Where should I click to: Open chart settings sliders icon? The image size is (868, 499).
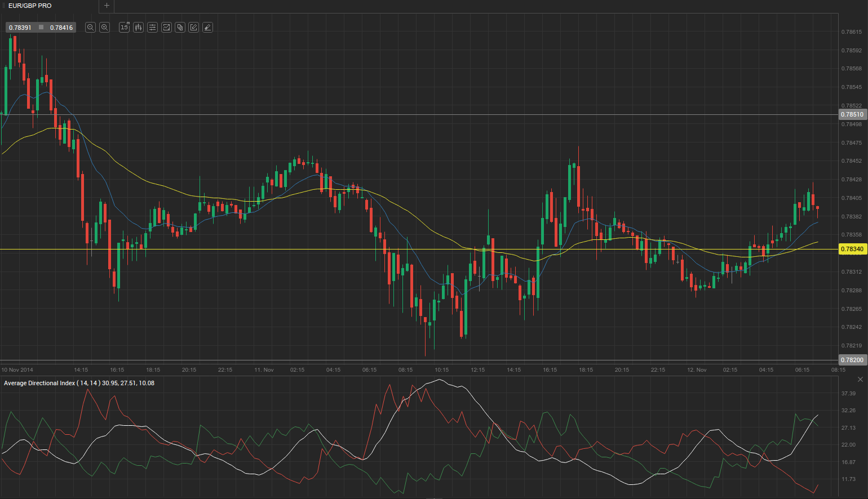tap(152, 27)
